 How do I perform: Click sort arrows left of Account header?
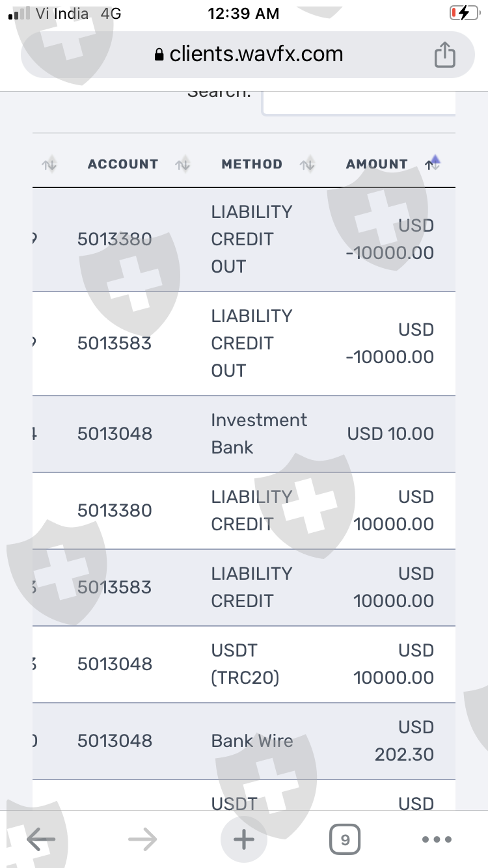[49, 165]
